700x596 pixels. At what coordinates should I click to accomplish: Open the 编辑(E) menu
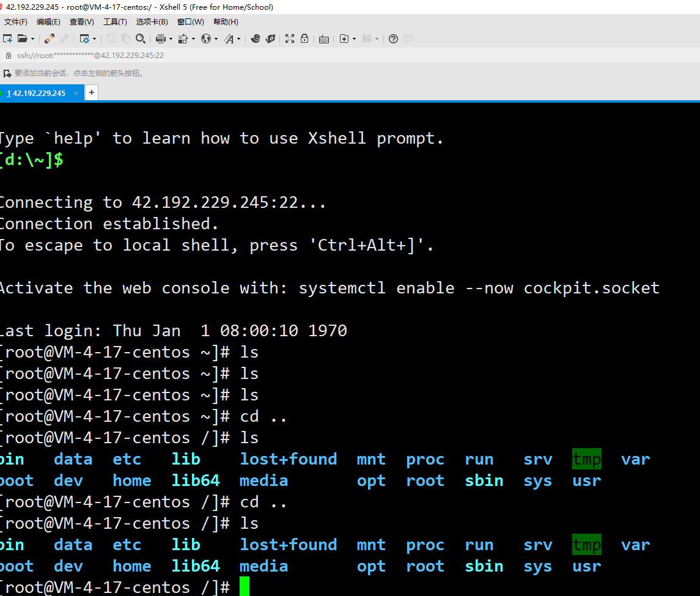click(x=48, y=22)
